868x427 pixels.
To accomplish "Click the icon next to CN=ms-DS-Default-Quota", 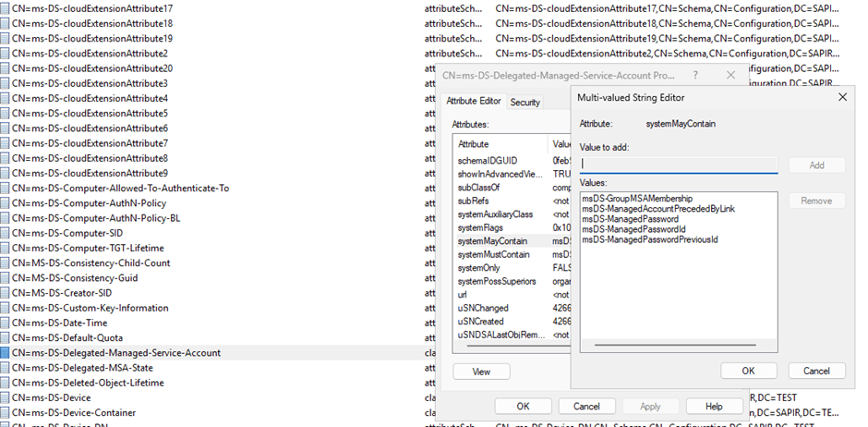I will point(6,338).
